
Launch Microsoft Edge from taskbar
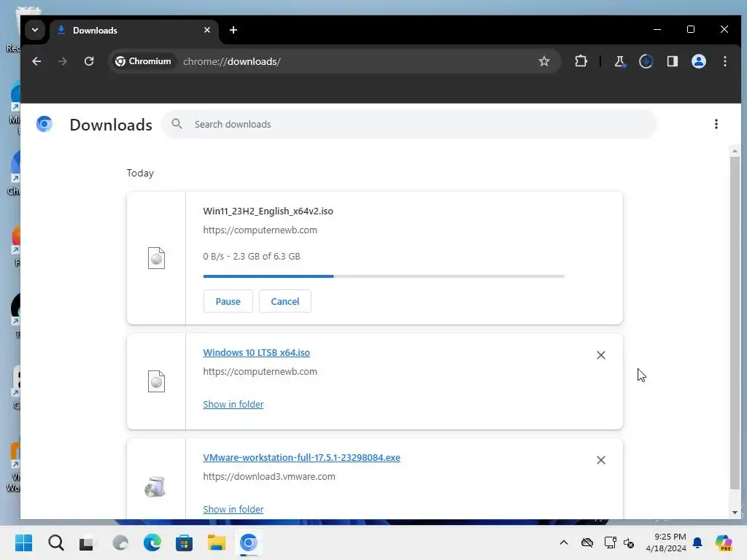point(152,542)
